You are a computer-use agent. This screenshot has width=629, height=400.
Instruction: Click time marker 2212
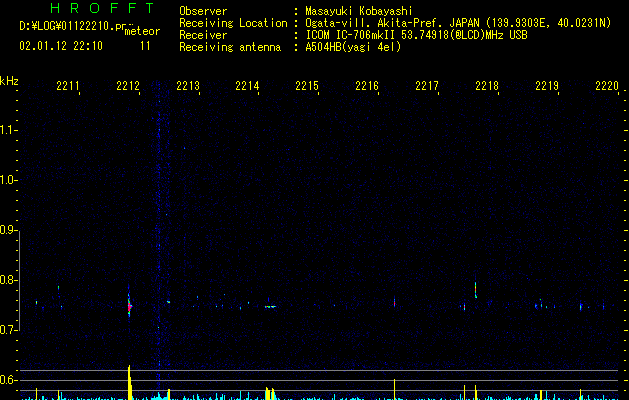[x=128, y=86]
